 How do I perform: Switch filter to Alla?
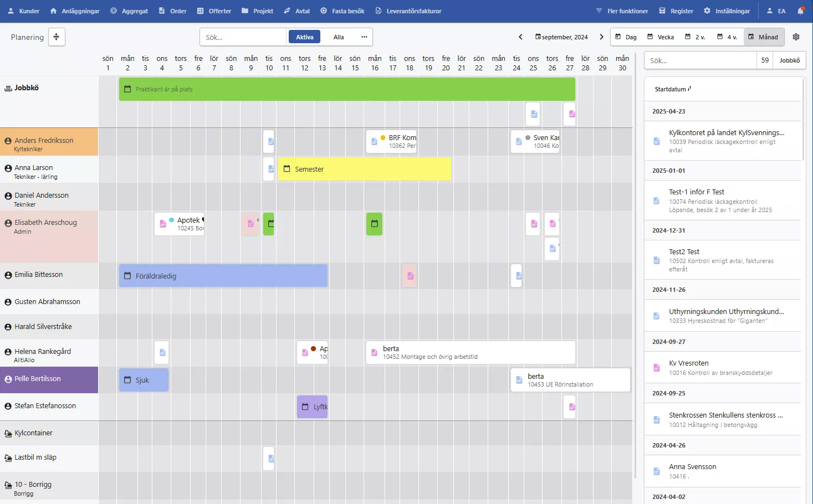pos(339,37)
